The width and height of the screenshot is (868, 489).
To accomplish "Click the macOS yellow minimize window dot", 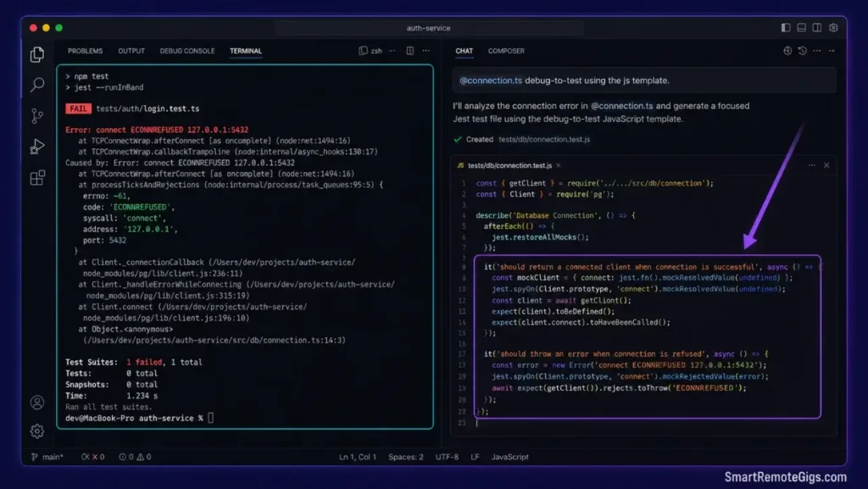I will point(46,28).
